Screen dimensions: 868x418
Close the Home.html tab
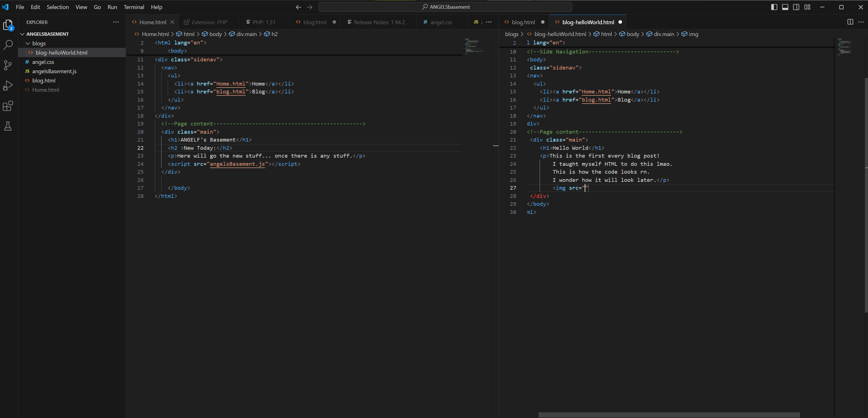(x=172, y=22)
